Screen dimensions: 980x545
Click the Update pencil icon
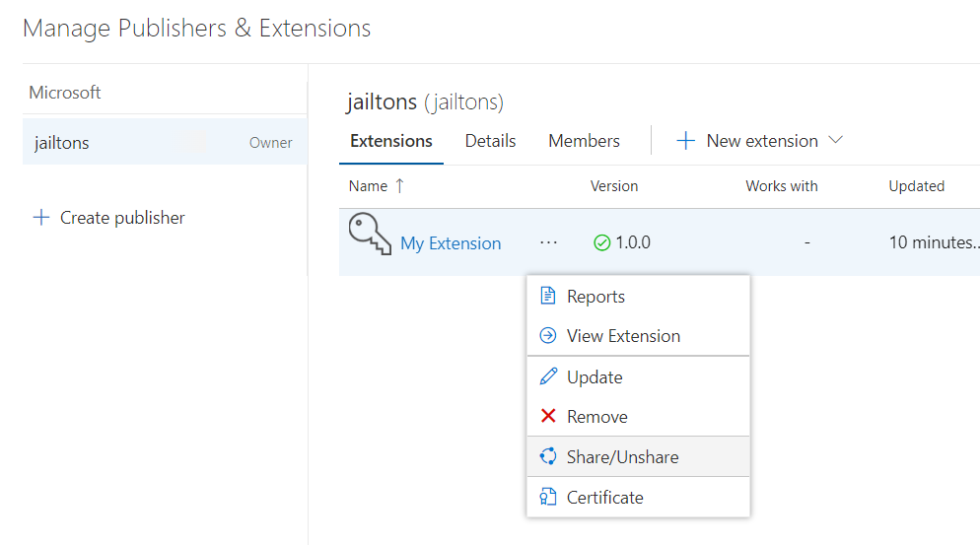pyautogui.click(x=548, y=376)
